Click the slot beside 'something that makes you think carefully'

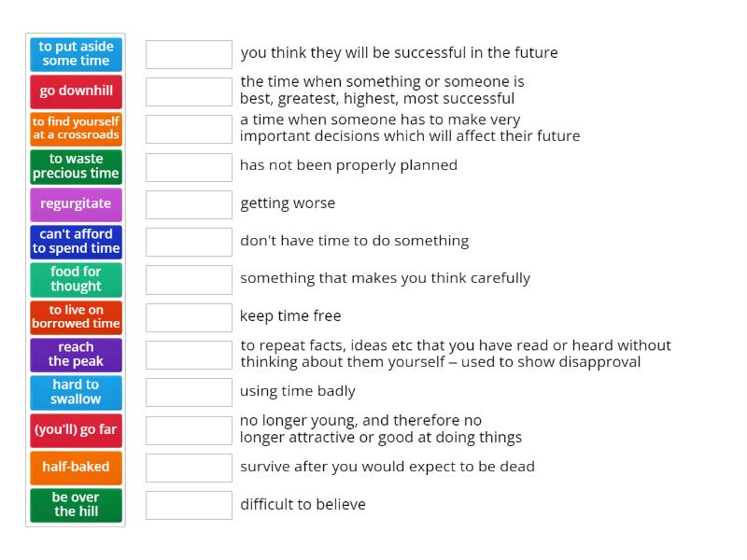click(189, 279)
